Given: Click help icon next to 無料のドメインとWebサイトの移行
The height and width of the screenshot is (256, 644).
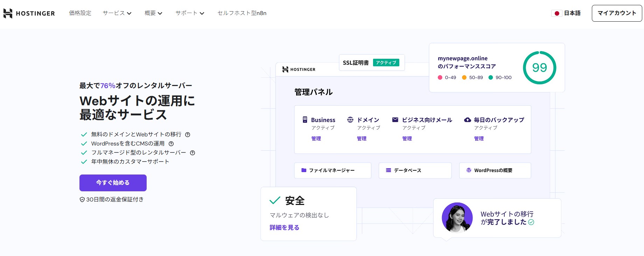Looking at the screenshot, I should point(188,135).
